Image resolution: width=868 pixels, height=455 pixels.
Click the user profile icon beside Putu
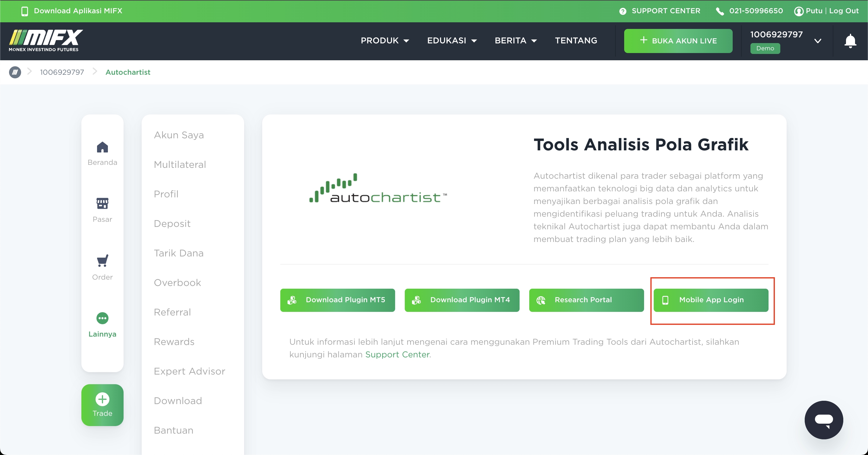point(799,11)
